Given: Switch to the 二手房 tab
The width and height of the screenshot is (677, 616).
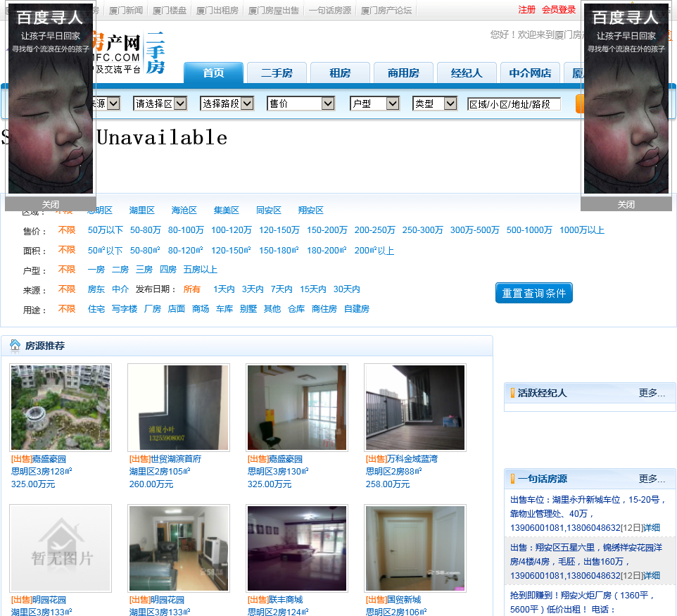Looking at the screenshot, I should 277,73.
